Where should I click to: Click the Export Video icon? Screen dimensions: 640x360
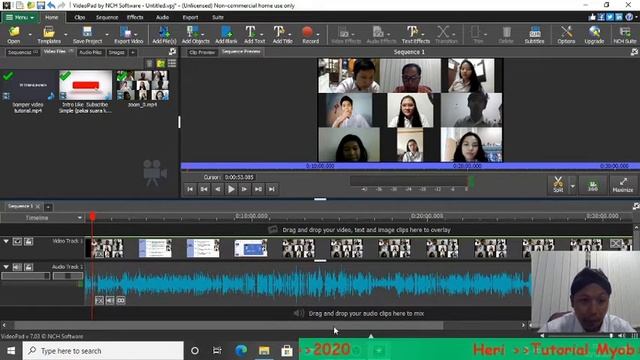point(128,34)
